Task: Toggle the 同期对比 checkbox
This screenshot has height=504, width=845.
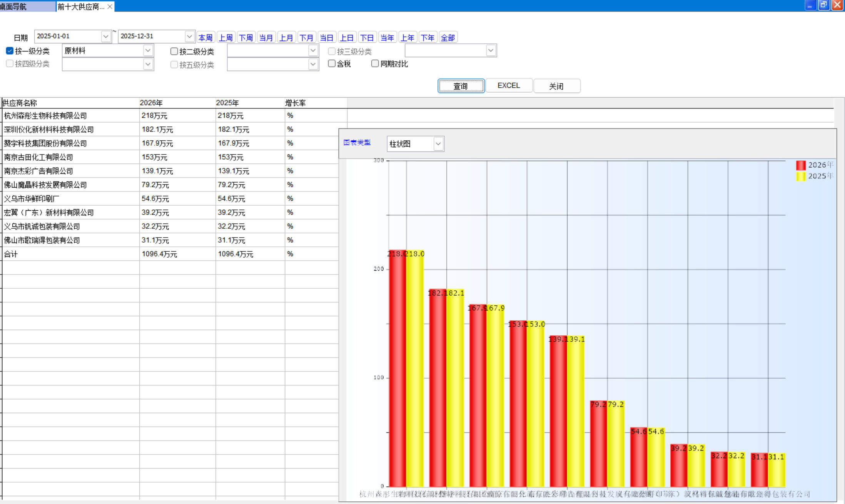Action: coord(375,63)
